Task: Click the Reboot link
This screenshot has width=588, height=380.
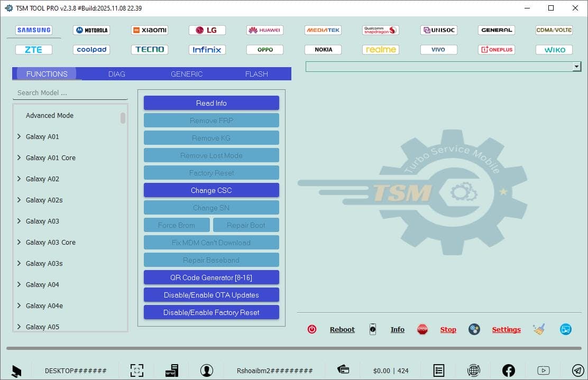Action: pyautogui.click(x=342, y=329)
